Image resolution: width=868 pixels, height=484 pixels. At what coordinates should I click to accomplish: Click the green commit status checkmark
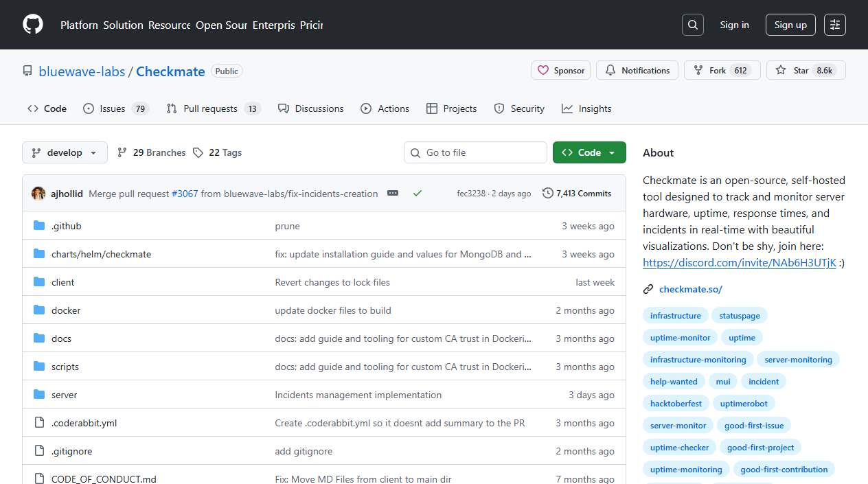417,194
